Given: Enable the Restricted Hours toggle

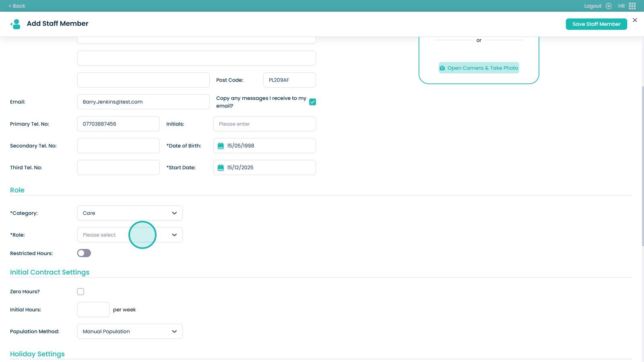Looking at the screenshot, I should pos(84,253).
